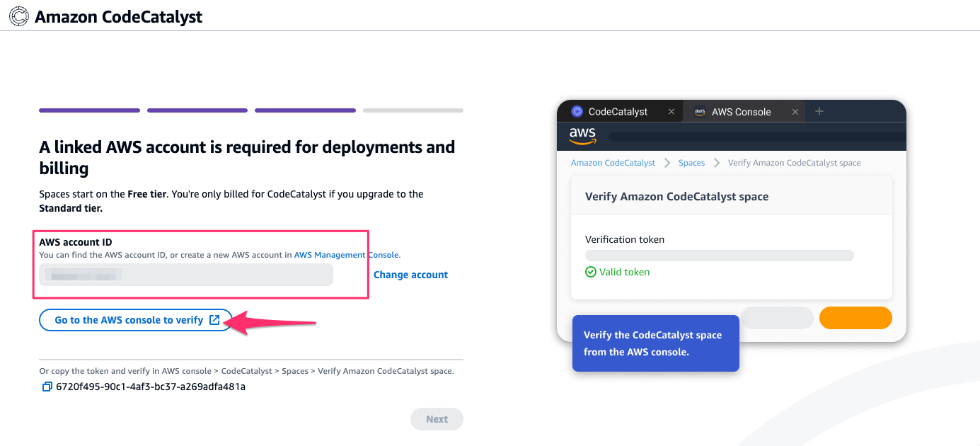Click the Free tier billing description text
Viewport: 980px width, 446px height.
[231, 201]
